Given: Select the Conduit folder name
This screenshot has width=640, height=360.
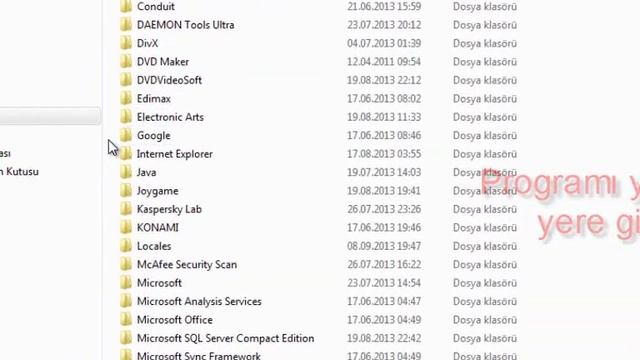Looking at the screenshot, I should point(156,7).
